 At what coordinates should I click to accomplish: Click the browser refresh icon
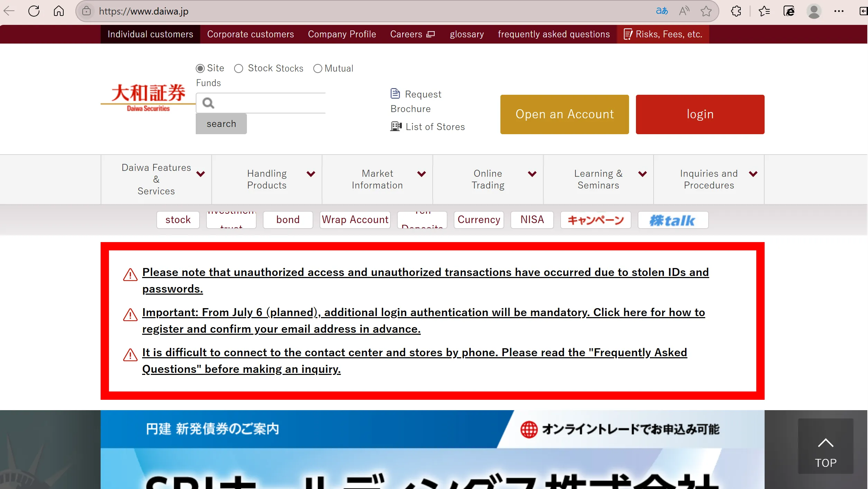34,11
